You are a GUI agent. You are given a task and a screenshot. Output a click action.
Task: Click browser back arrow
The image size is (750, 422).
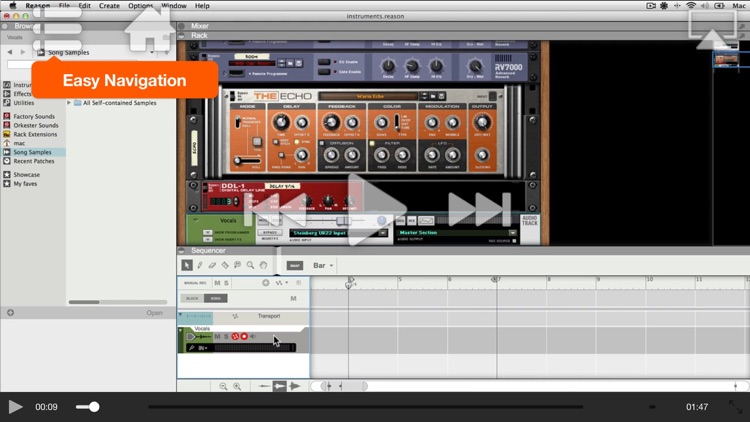pyautogui.click(x=10, y=52)
